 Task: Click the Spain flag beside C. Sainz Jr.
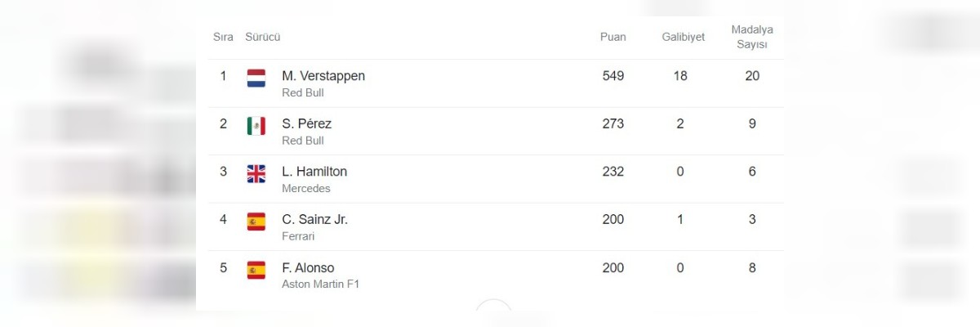point(256,222)
